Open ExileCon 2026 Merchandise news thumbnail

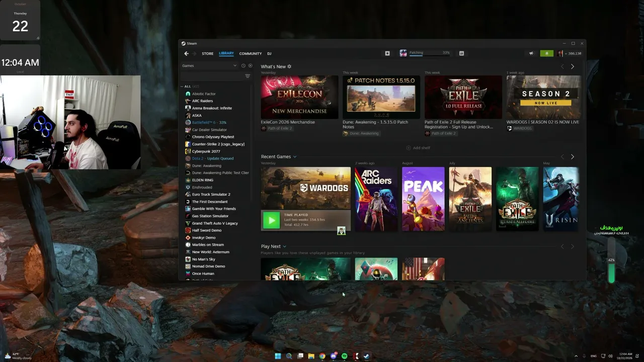click(x=299, y=97)
